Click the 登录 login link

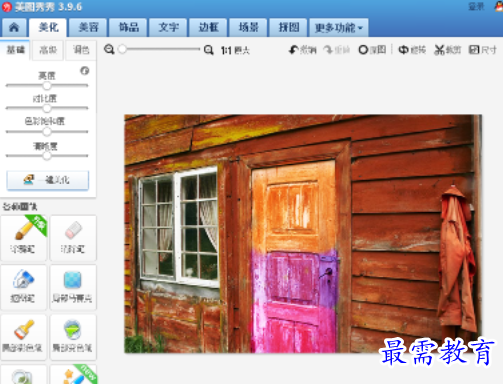476,6
